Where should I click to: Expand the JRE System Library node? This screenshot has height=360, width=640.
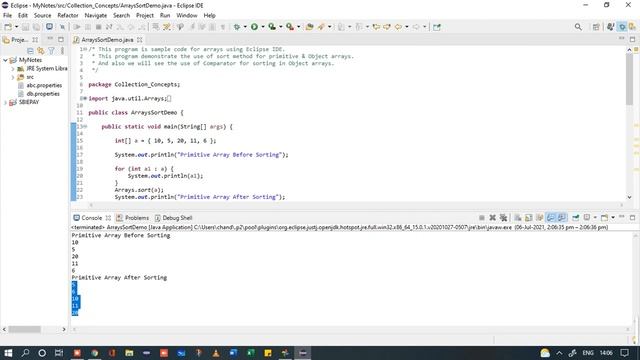tap(13, 69)
